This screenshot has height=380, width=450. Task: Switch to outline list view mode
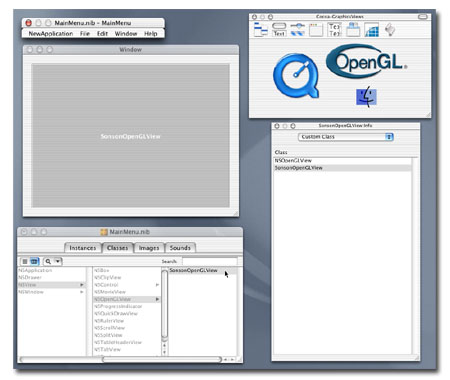(25, 261)
